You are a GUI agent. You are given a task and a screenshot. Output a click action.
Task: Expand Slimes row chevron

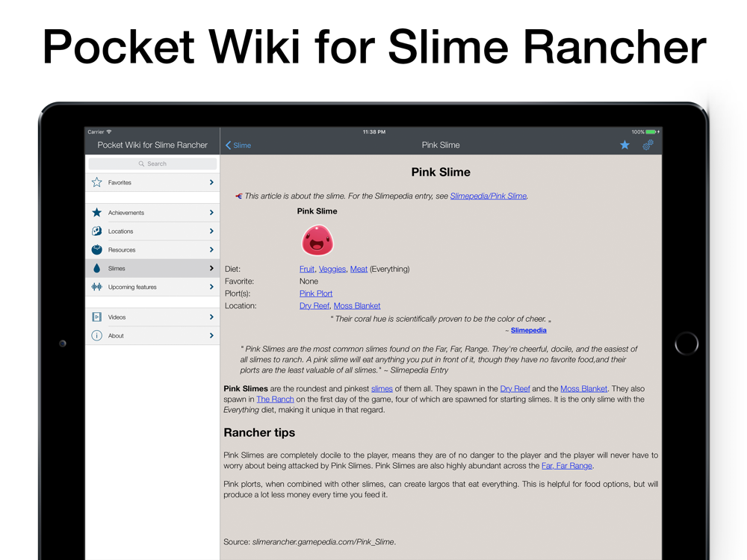point(211,269)
